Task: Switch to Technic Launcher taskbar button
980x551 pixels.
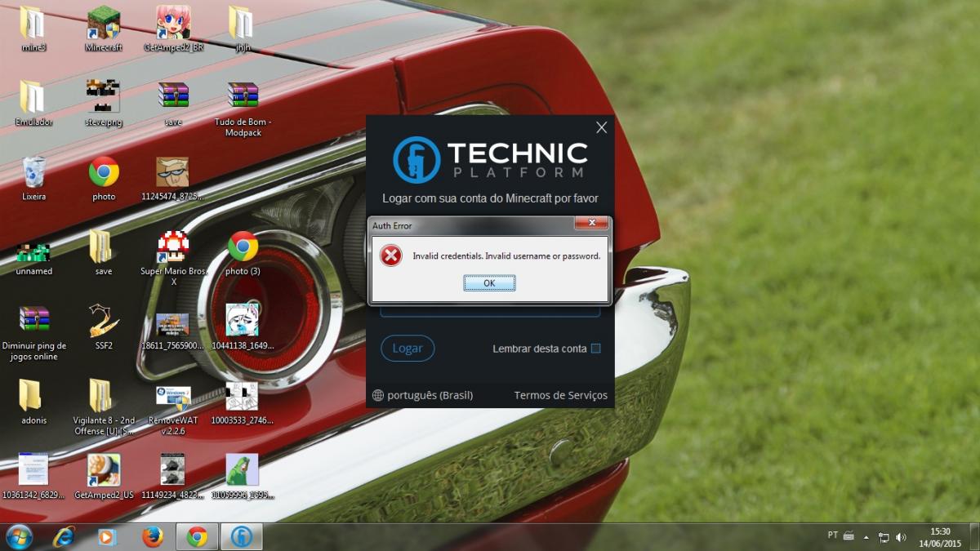Action: [x=241, y=536]
